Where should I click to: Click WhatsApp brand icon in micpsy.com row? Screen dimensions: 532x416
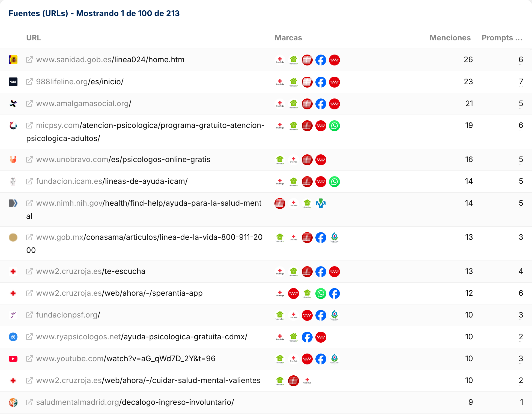[334, 126]
